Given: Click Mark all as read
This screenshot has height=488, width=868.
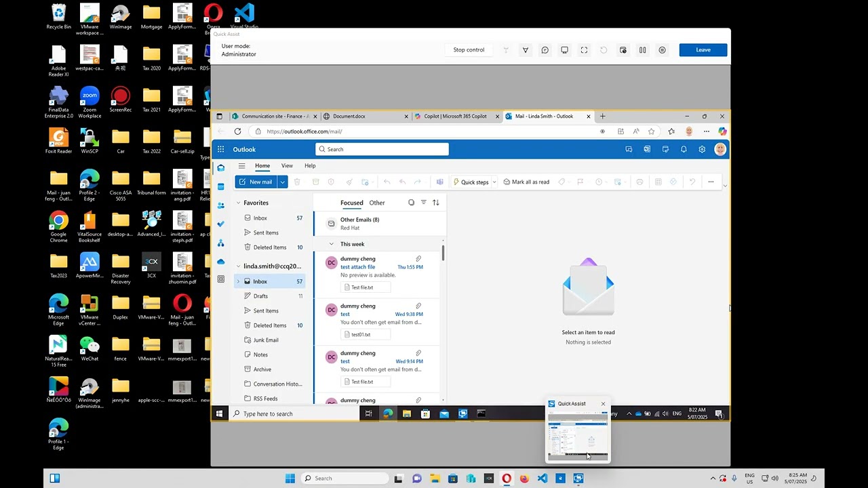Looking at the screenshot, I should tap(526, 182).
